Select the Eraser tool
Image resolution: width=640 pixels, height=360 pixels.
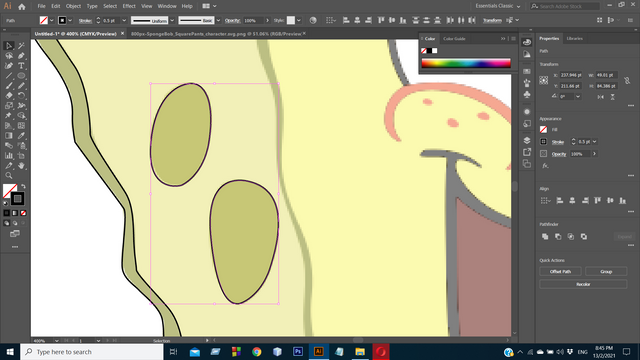click(9, 96)
